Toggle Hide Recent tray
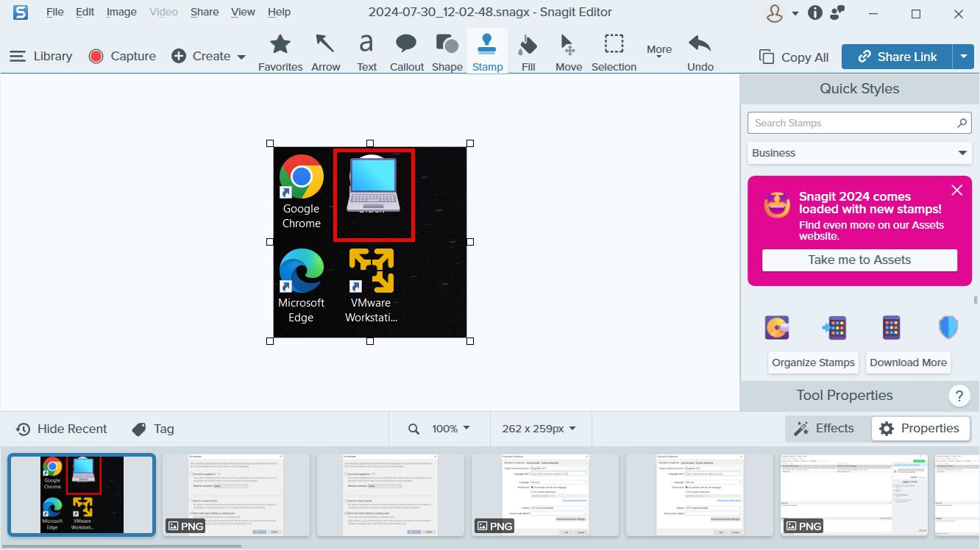This screenshot has height=550, width=980. pyautogui.click(x=62, y=429)
